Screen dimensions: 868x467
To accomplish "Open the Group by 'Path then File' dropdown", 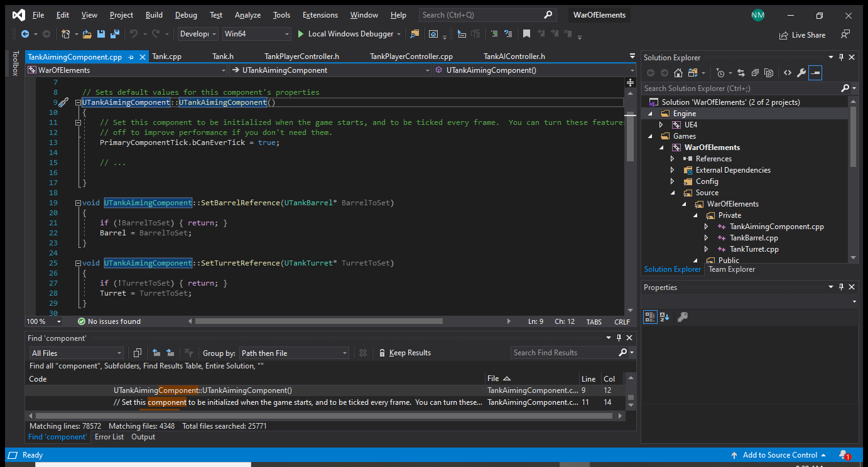I will [294, 353].
